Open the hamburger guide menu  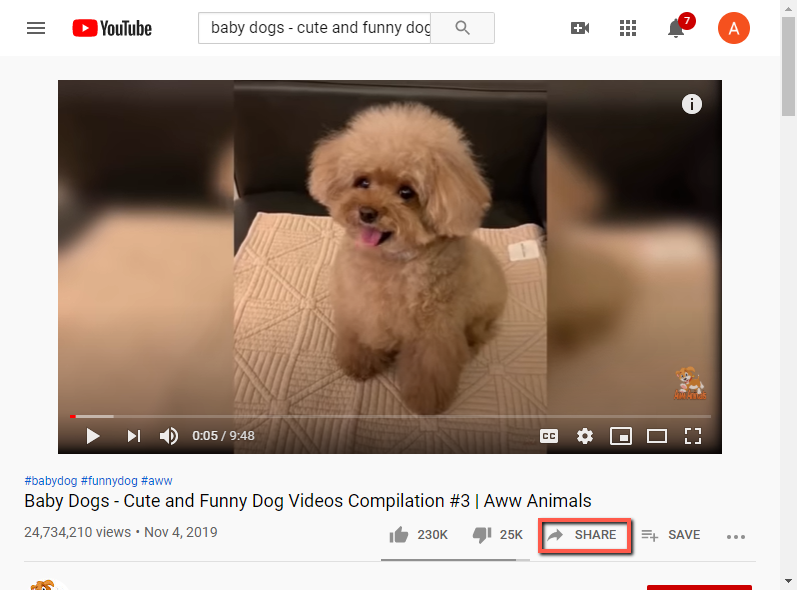[36, 28]
